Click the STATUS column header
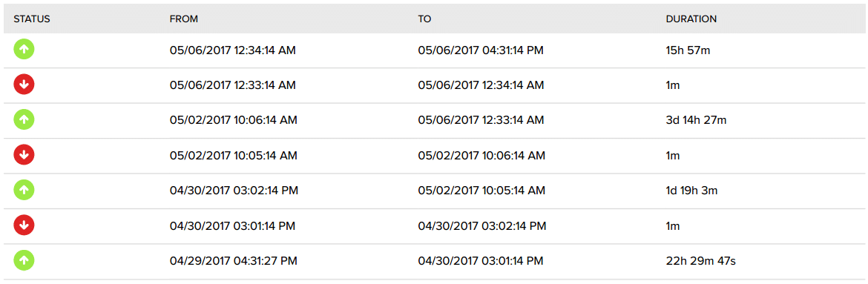The width and height of the screenshot is (868, 284). coord(32,19)
